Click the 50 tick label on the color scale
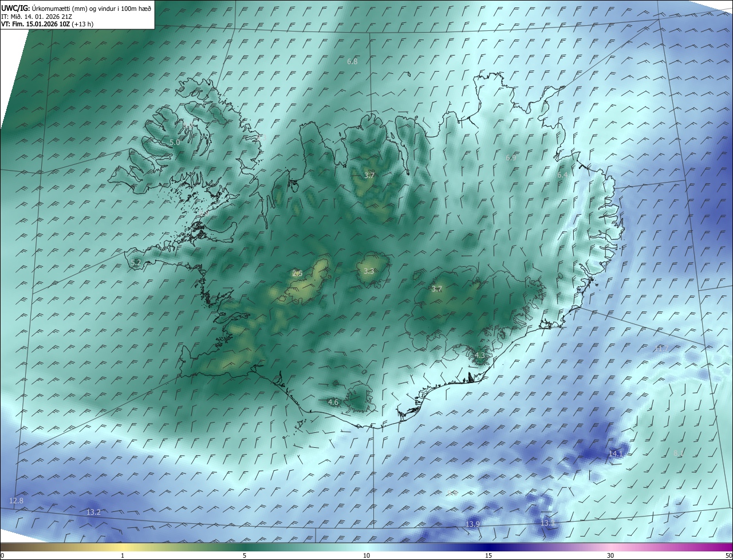 point(728,555)
